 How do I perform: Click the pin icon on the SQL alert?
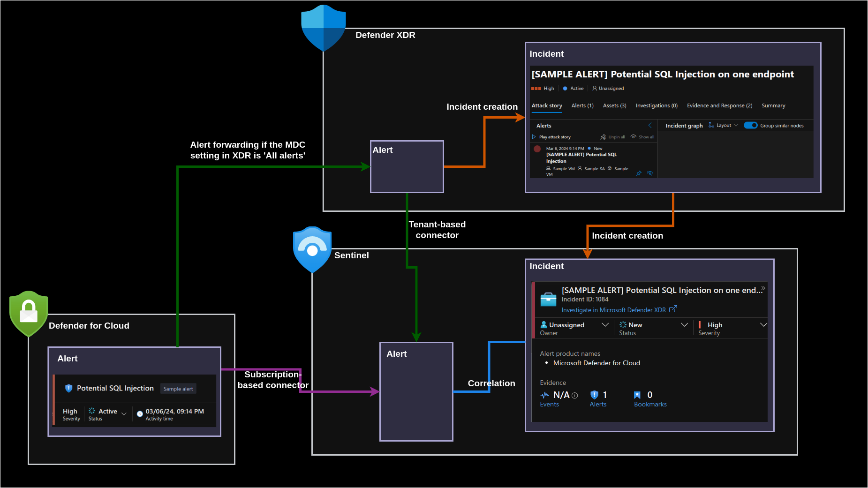point(639,173)
